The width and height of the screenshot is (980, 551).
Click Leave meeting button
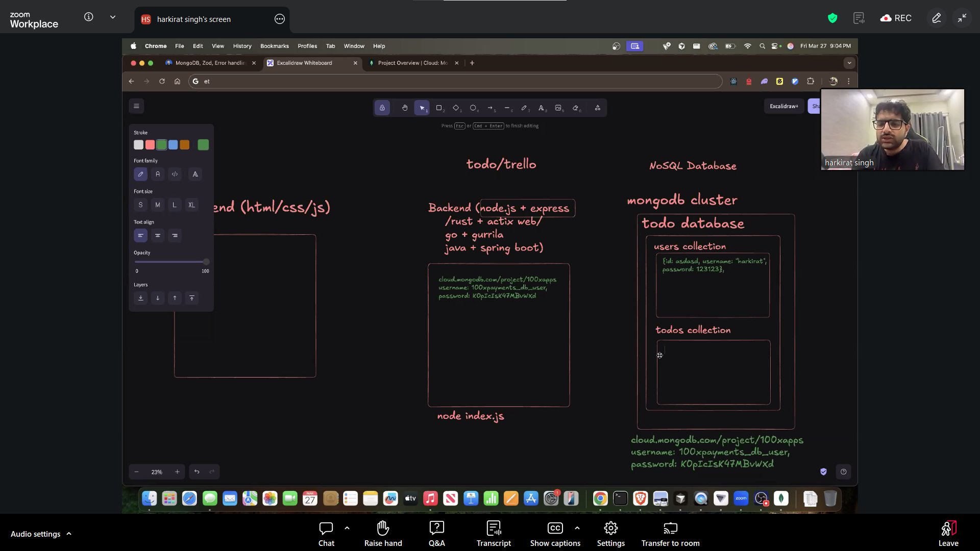tap(948, 534)
